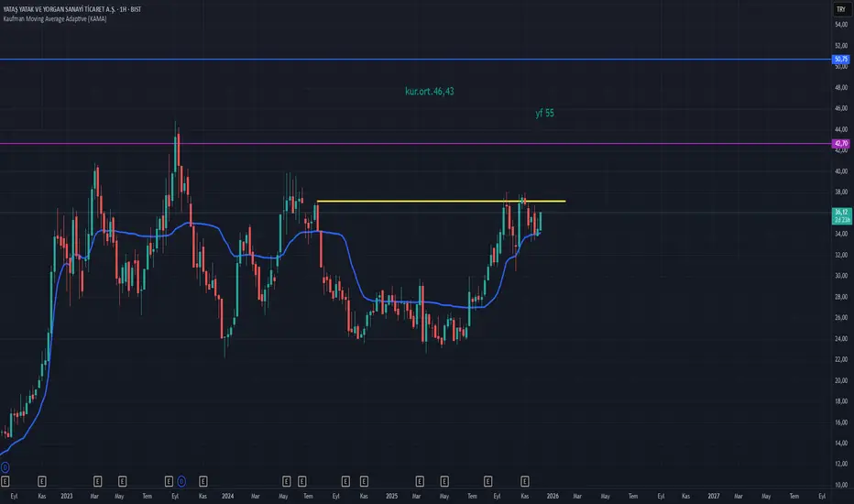This screenshot has width=854, height=504.
Task: Click the 2024 label on time axis
Action: (x=227, y=496)
